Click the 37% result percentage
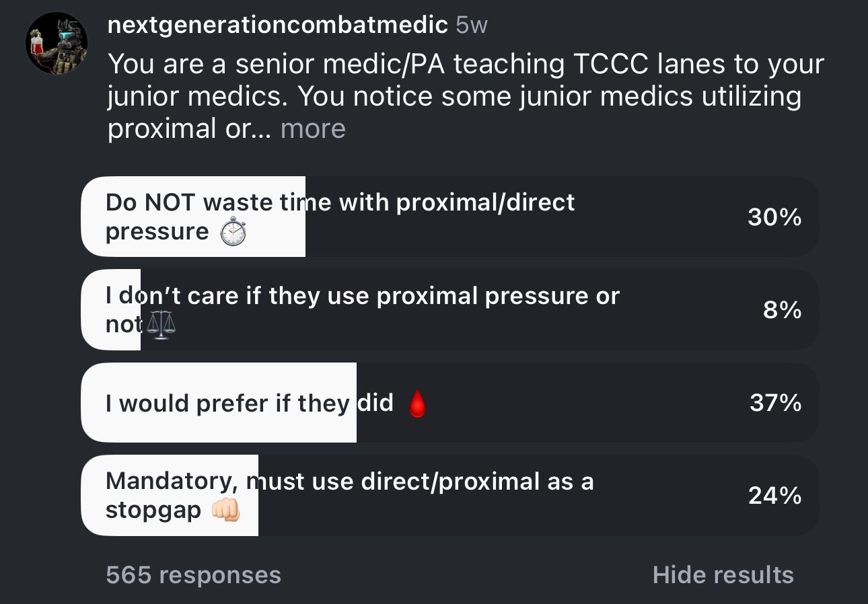 click(x=775, y=403)
